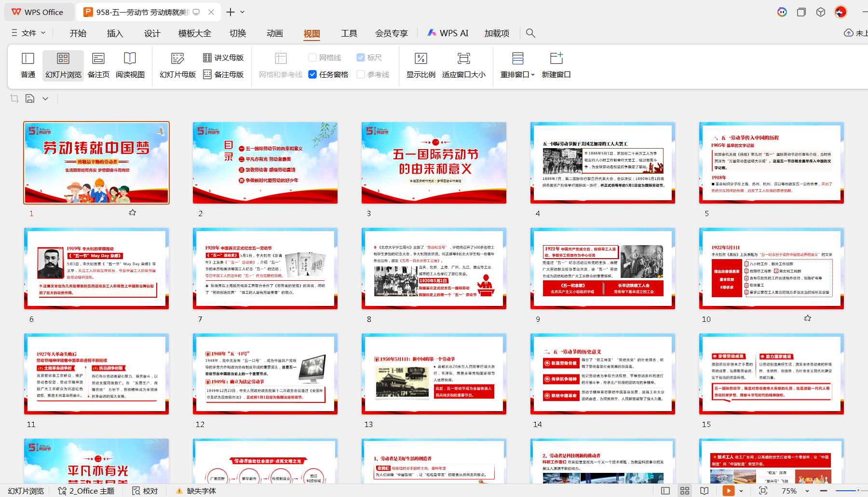868x497 pixels.
Task: Open the Design (设计) tab
Action: coord(152,33)
